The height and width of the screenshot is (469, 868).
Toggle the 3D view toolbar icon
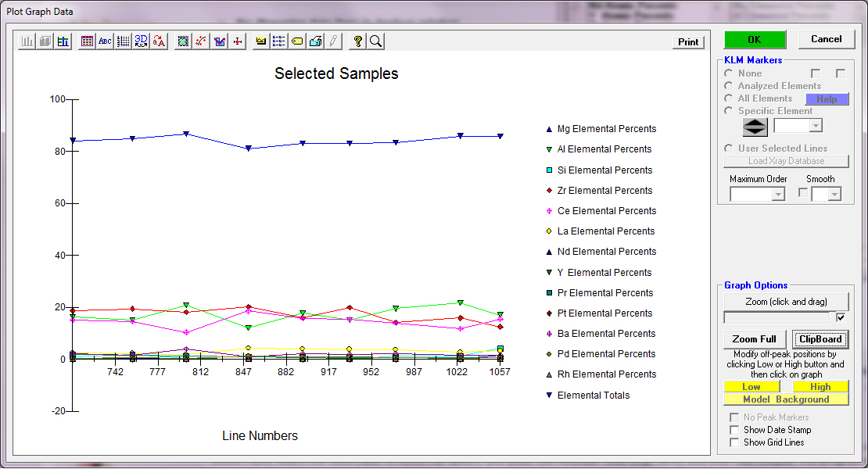(141, 41)
